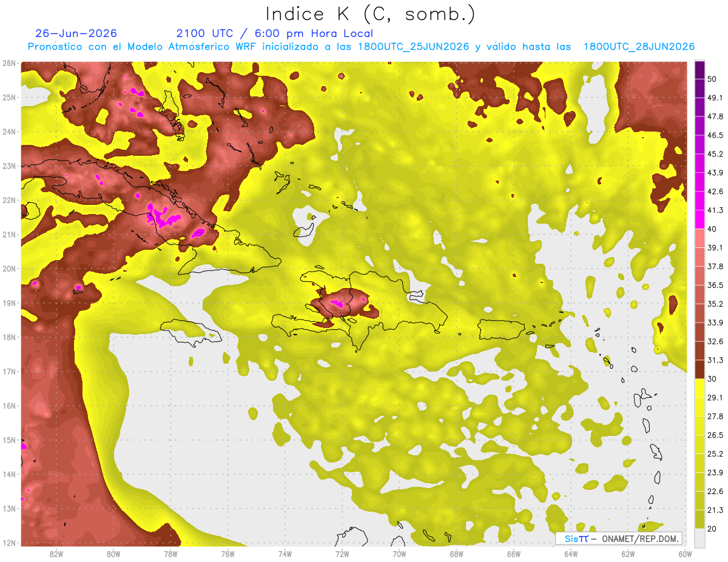Click the colorbar label "45.2"
This screenshot has width=728, height=562.
pos(715,154)
